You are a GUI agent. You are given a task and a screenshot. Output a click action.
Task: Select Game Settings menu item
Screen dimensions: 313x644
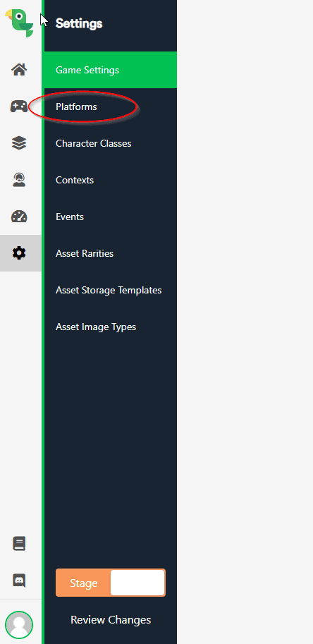[111, 70]
